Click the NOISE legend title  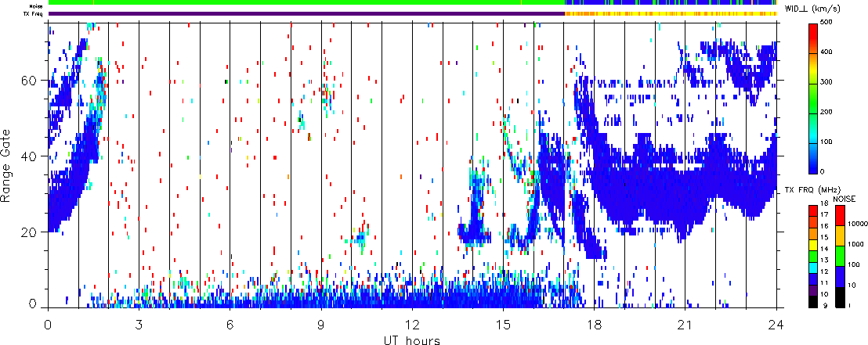click(x=844, y=199)
